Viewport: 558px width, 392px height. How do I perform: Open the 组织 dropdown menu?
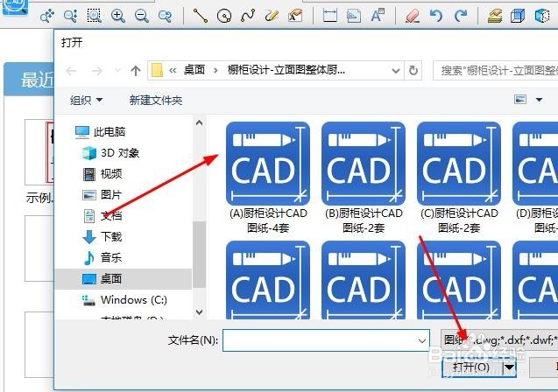point(86,101)
